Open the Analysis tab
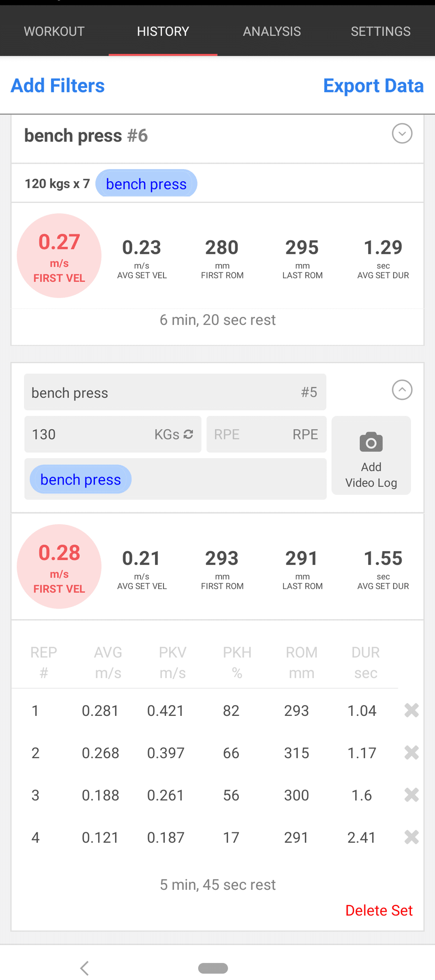Image resolution: width=435 pixels, height=980 pixels. pos(272,31)
